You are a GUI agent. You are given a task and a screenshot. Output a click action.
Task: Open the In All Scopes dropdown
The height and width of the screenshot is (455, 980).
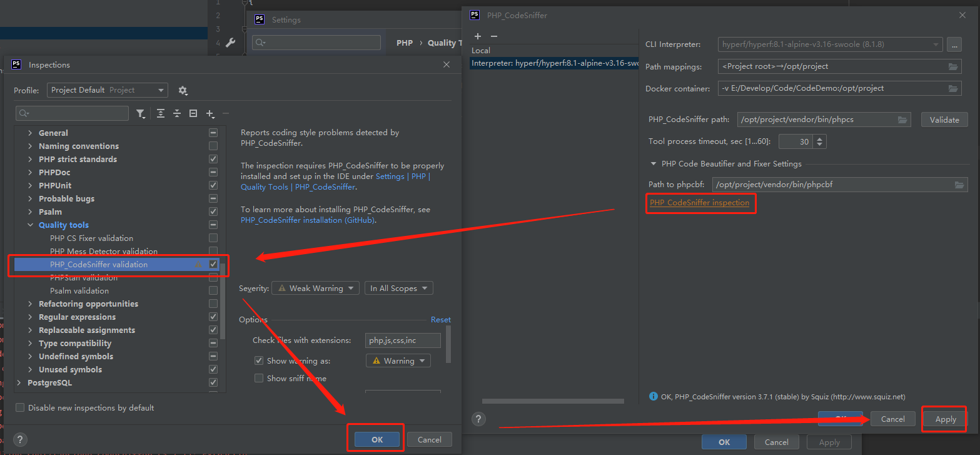pyautogui.click(x=399, y=289)
